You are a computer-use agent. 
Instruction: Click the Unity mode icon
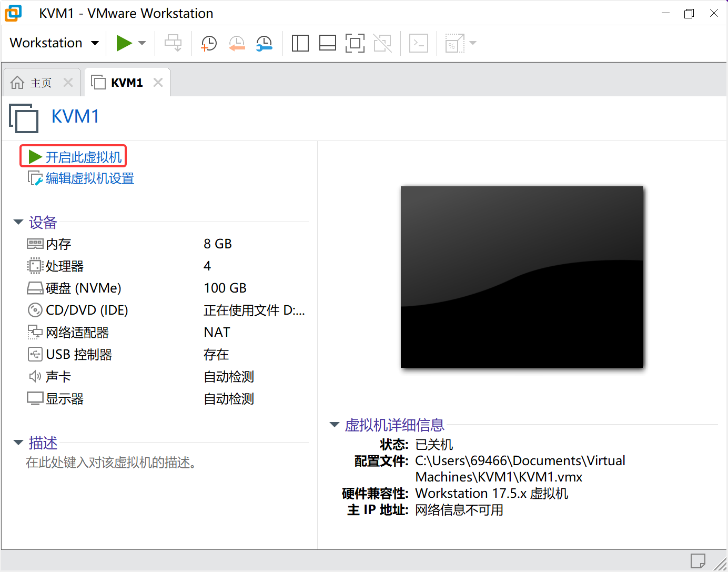pyautogui.click(x=382, y=43)
